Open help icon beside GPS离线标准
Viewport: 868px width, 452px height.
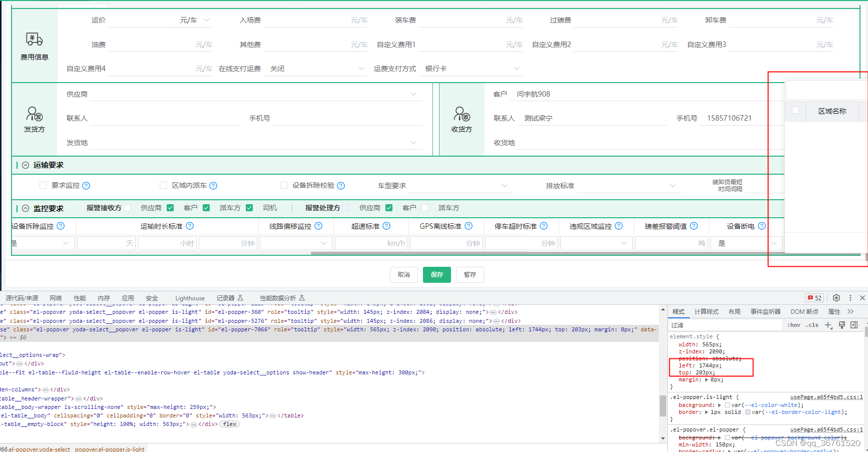pyautogui.click(x=468, y=226)
